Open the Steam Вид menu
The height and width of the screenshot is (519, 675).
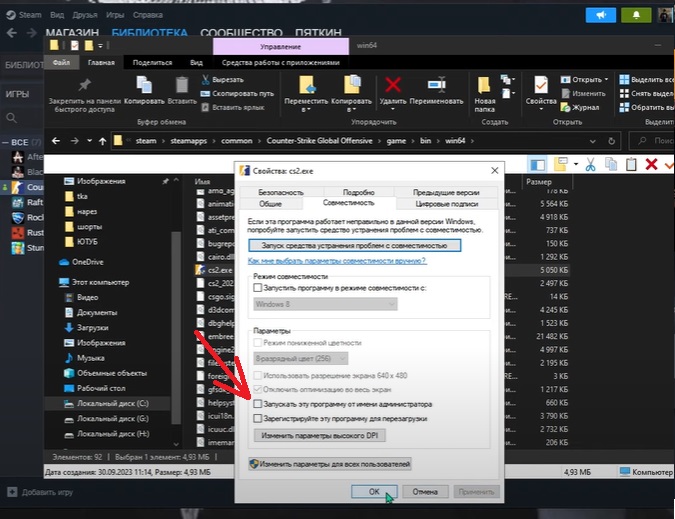(57, 15)
